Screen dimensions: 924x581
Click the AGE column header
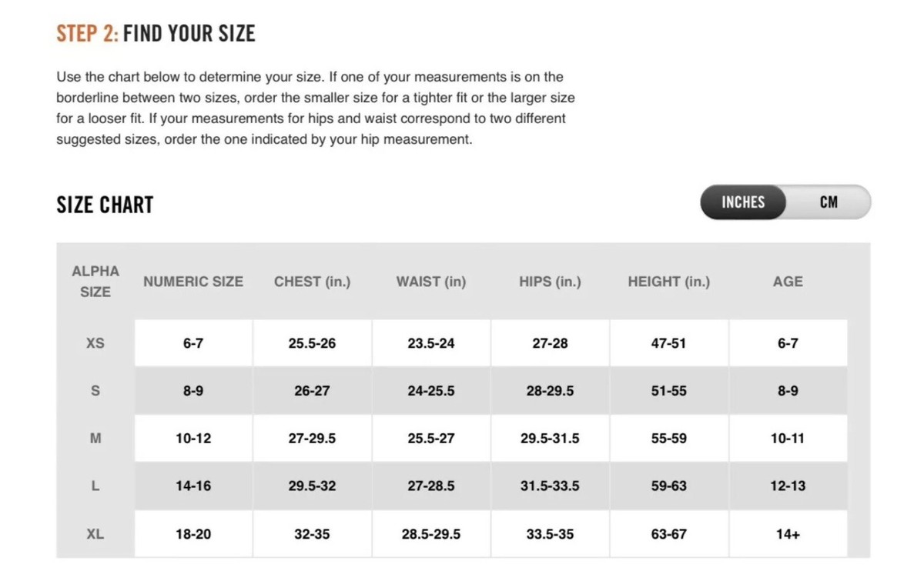click(x=788, y=282)
